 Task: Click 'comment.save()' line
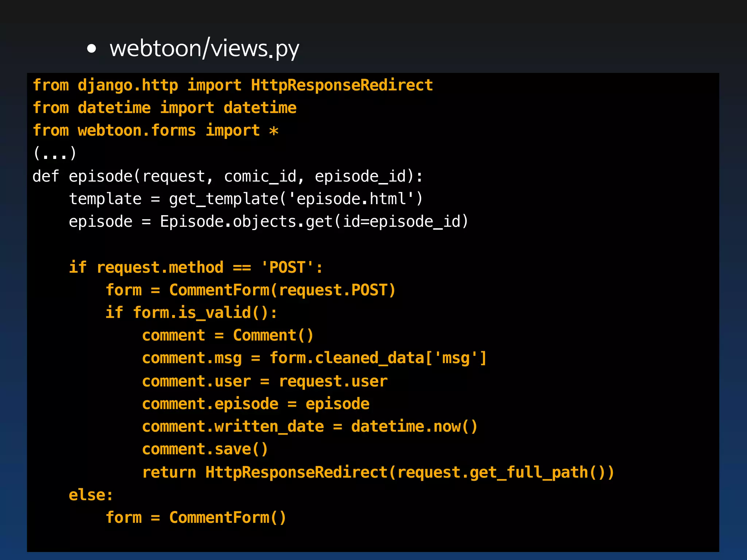pyautogui.click(x=205, y=449)
